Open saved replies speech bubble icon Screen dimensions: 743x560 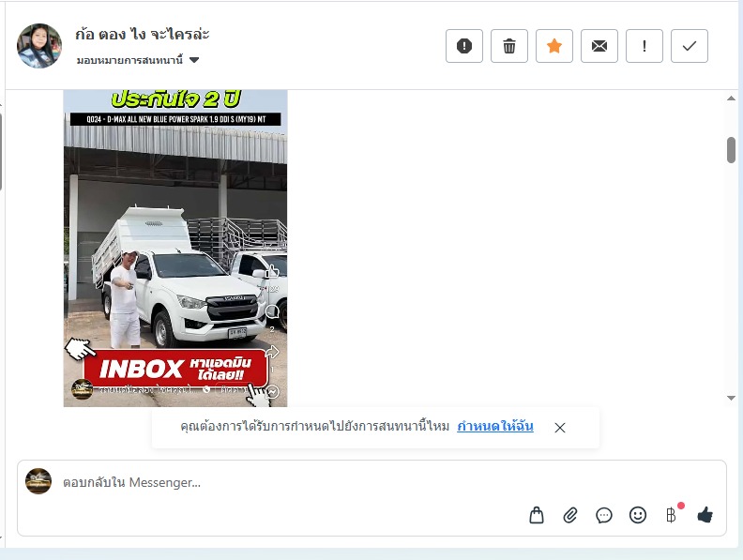(604, 515)
